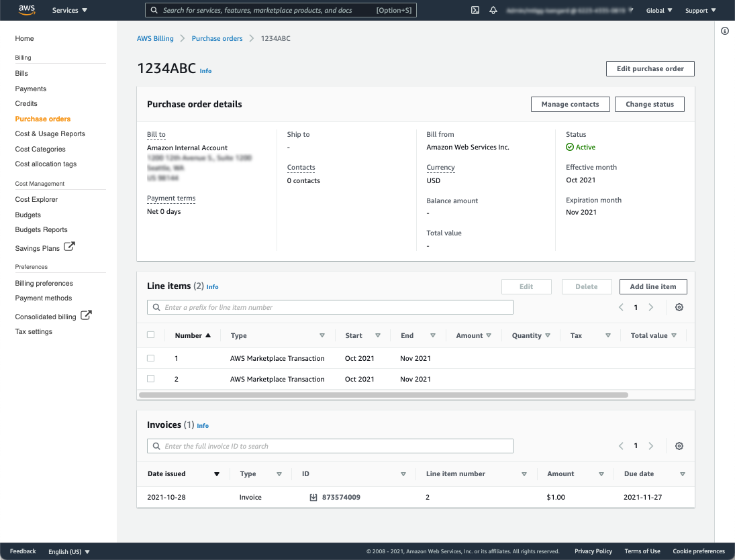Go to next page in Line items
Viewport: 735px width, 560px height.
650,307
